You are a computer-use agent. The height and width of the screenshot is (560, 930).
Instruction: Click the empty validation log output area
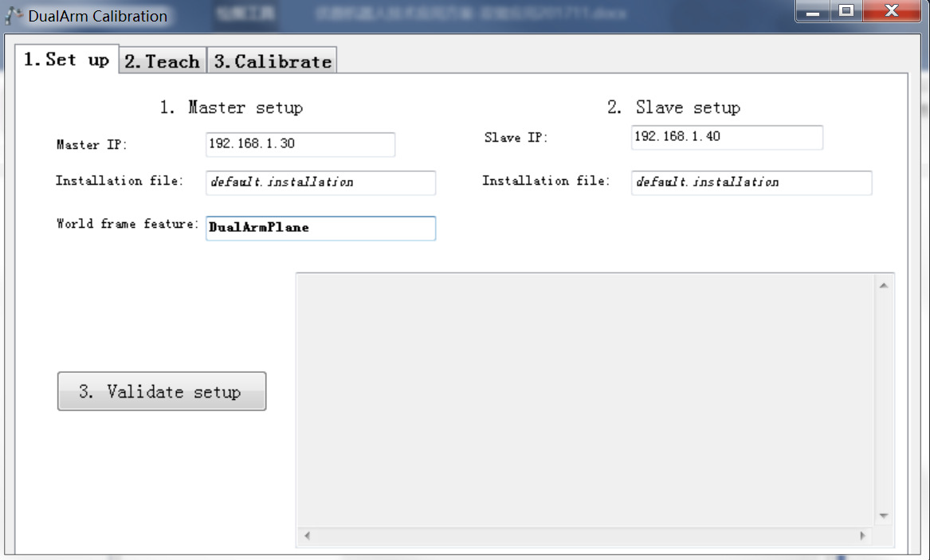point(586,400)
